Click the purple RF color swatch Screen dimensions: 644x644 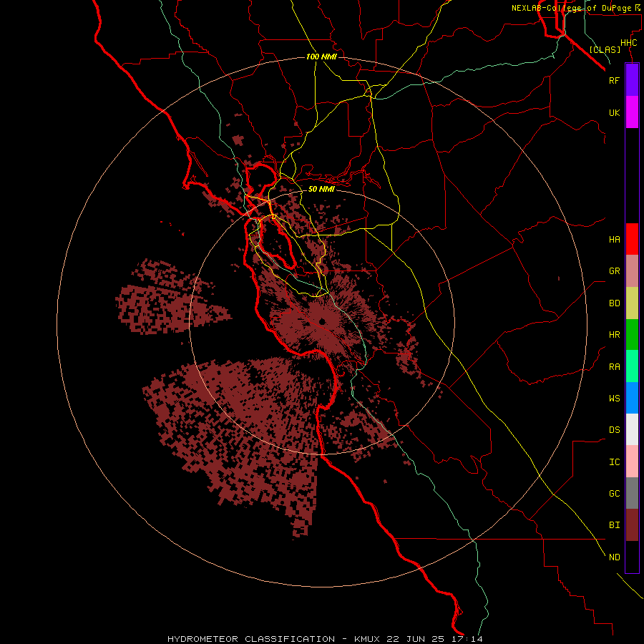click(632, 80)
